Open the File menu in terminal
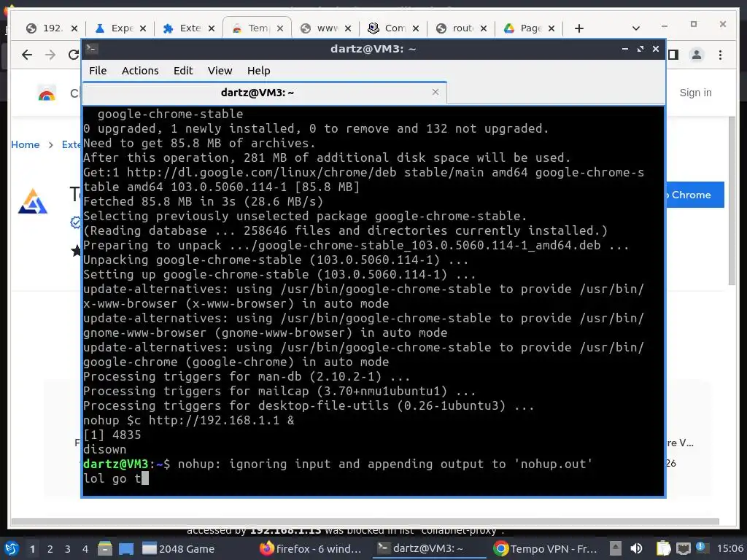Image resolution: width=747 pixels, height=560 pixels. [x=98, y=71]
